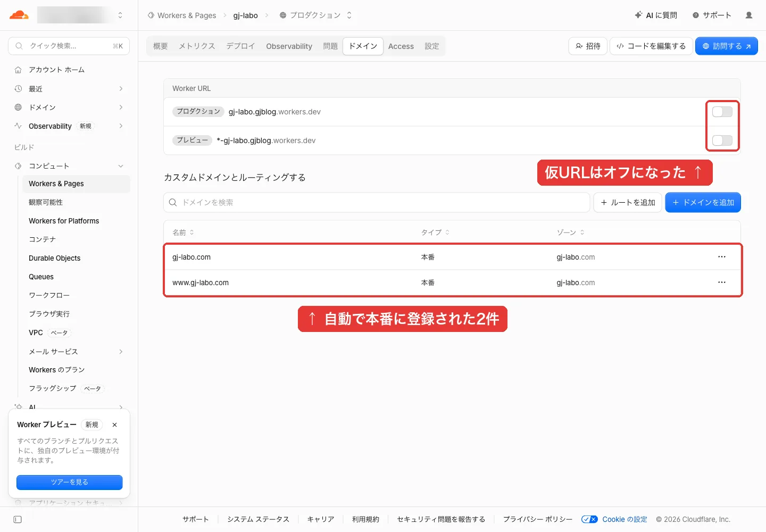The height and width of the screenshot is (532, 766).
Task: Click the globe icon beside ドメイン in sidebar
Action: [x=18, y=107]
